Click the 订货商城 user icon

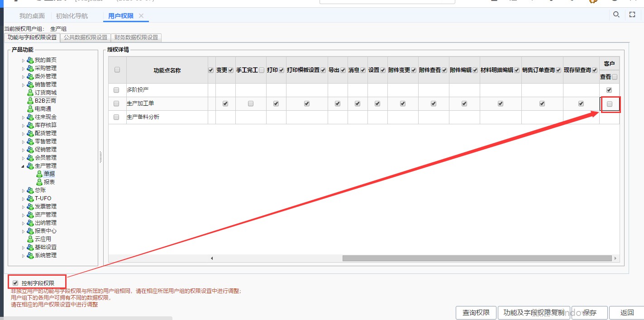[x=30, y=93]
